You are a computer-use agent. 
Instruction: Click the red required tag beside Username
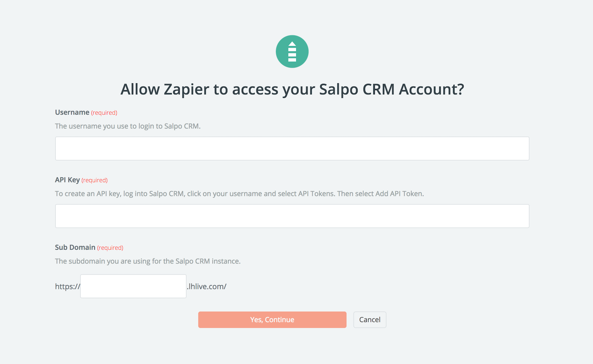(x=104, y=113)
